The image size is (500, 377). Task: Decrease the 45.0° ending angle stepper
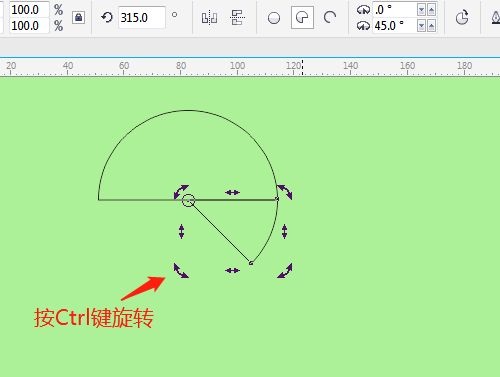point(421,26)
